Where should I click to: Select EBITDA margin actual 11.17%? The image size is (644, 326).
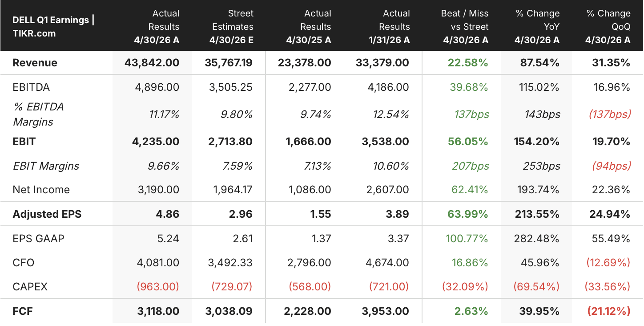[164, 114]
